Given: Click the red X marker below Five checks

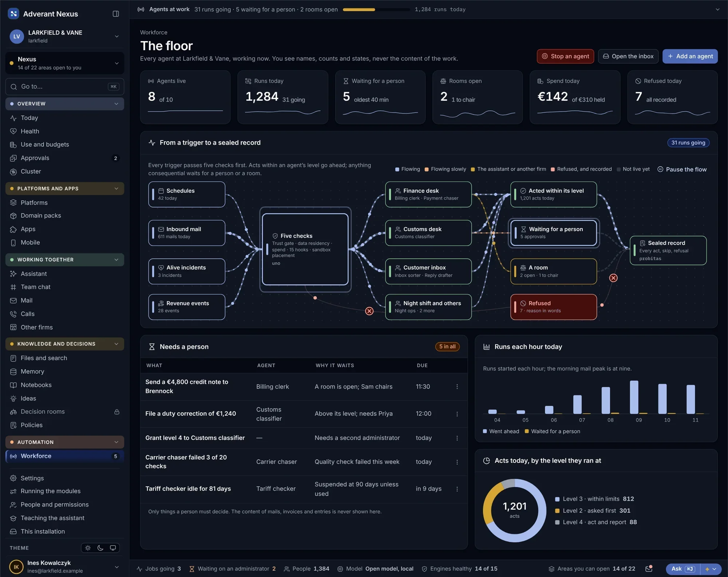Looking at the screenshot, I should coord(369,311).
